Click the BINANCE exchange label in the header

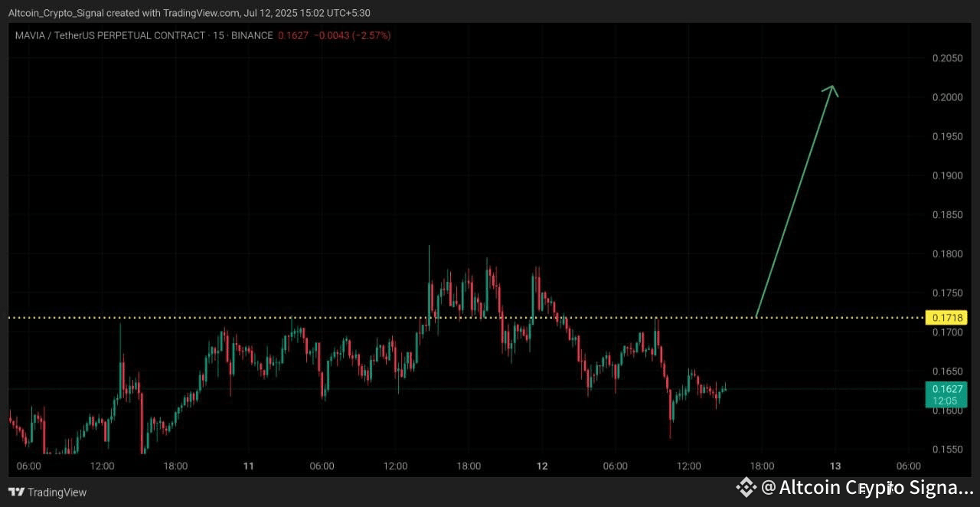(x=251, y=35)
